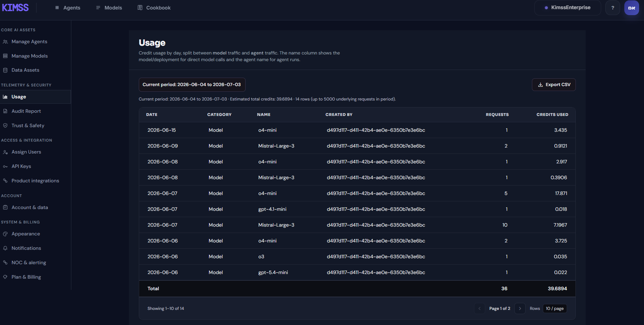Click the 7.1967 credits value
This screenshot has height=325, width=644.
560,225
